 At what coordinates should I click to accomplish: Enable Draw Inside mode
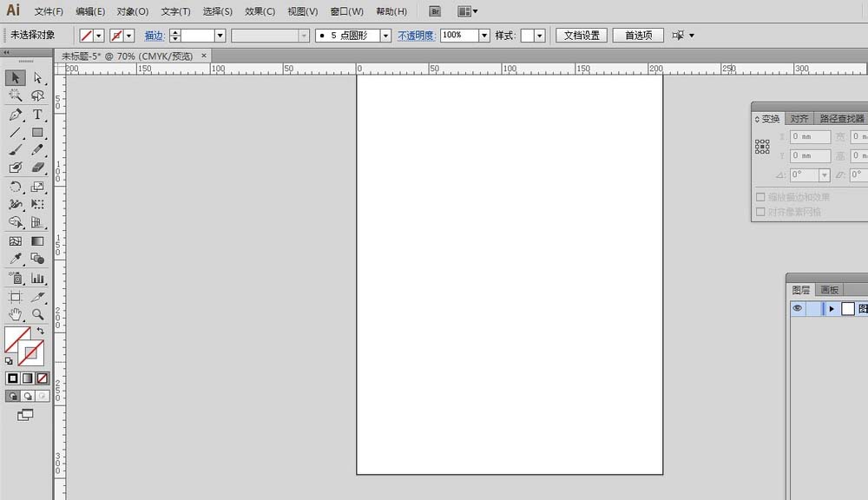pyautogui.click(x=42, y=396)
